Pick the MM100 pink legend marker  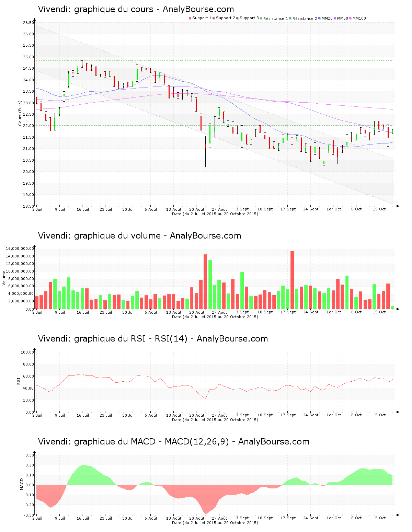tap(351, 18)
